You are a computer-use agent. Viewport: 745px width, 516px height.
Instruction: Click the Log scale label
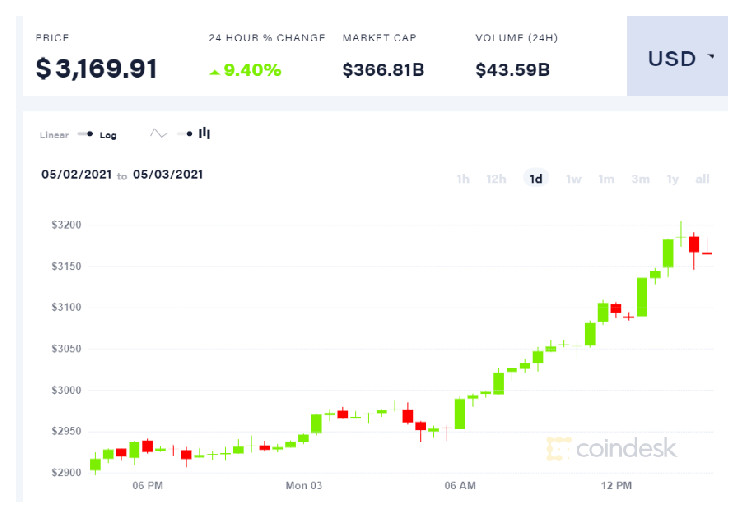click(x=108, y=134)
